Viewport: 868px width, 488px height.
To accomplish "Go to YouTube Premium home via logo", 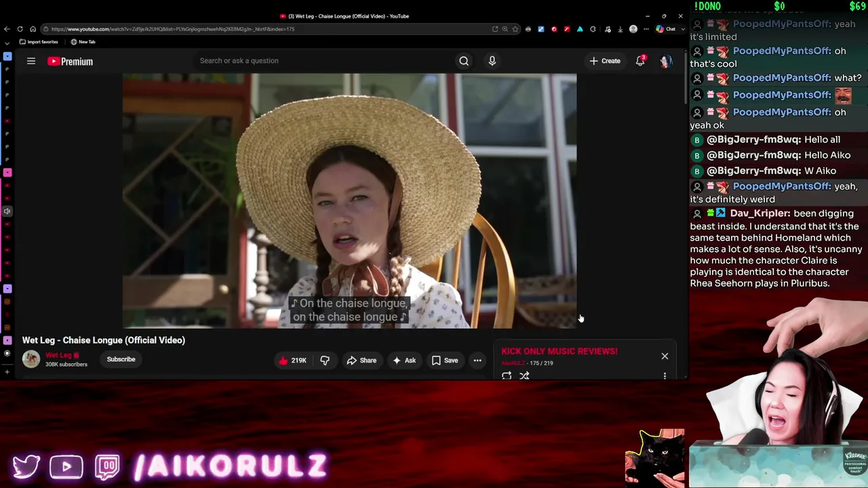I will (x=70, y=62).
